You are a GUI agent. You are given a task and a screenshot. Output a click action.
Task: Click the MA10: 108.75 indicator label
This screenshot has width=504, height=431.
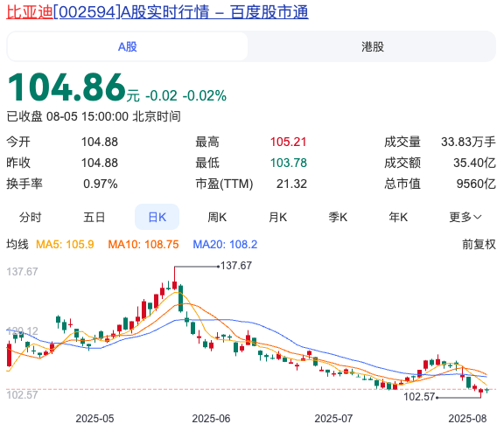tap(143, 245)
